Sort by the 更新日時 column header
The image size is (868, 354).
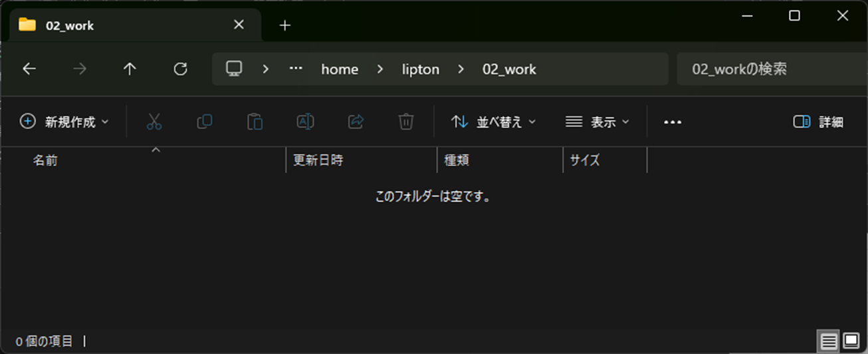tap(318, 160)
